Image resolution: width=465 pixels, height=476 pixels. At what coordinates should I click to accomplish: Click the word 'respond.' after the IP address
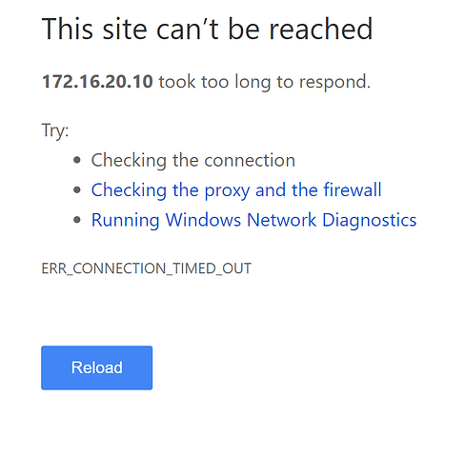[334, 83]
